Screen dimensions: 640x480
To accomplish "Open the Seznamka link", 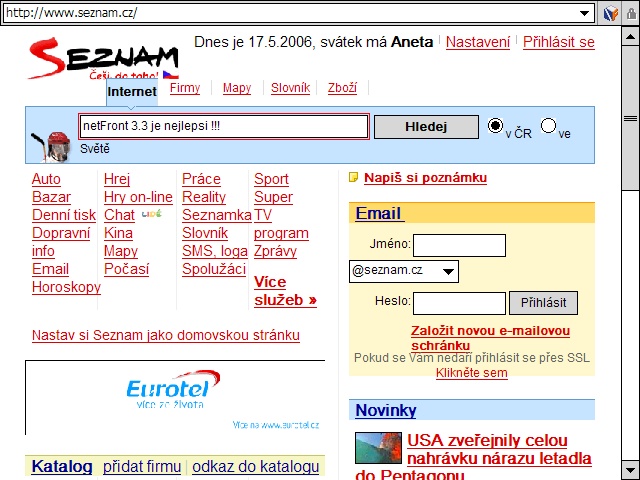I will (217, 215).
